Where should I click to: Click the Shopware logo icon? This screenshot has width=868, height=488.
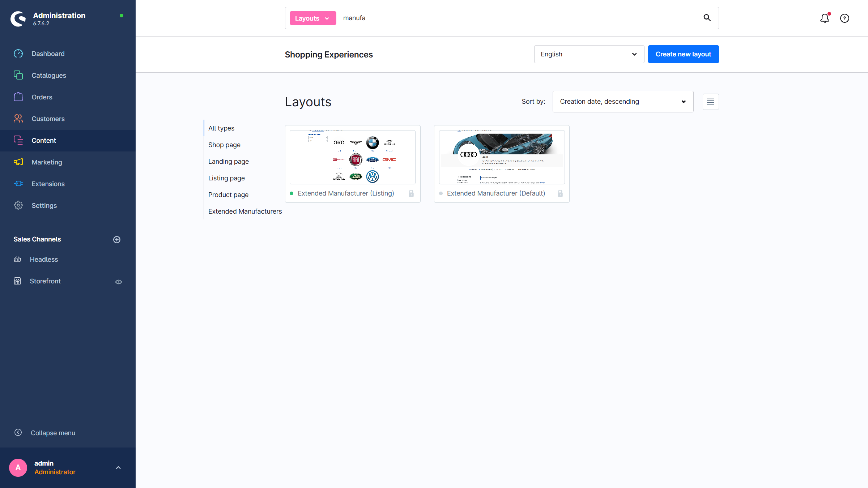[x=18, y=19]
